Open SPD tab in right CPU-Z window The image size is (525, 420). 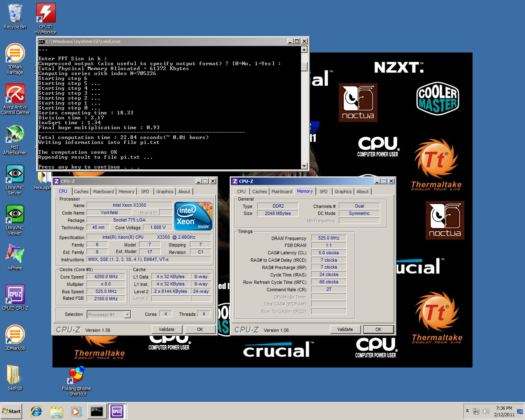click(324, 192)
